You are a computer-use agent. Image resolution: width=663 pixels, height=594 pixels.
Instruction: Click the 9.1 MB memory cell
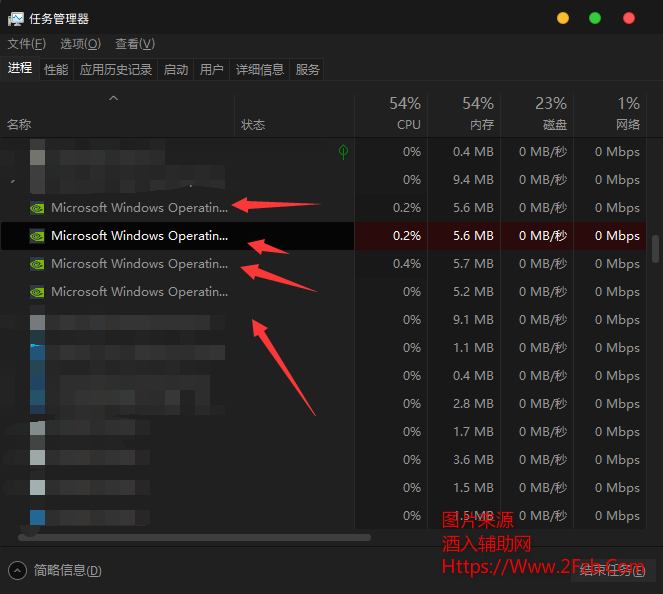pyautogui.click(x=464, y=320)
